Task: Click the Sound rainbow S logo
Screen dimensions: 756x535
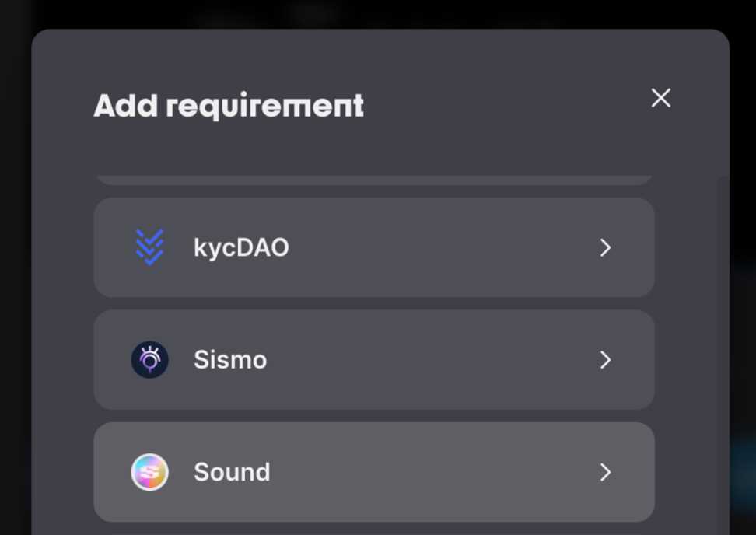Action: tap(149, 472)
